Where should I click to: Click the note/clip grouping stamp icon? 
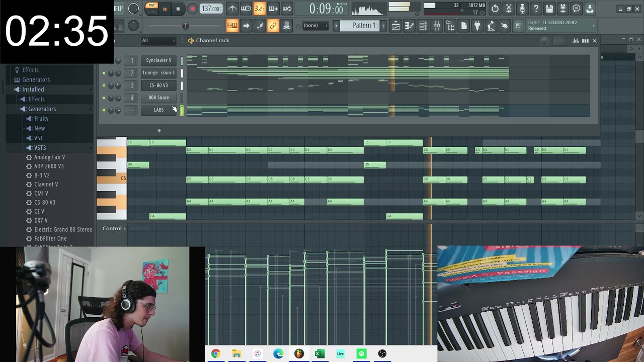[287, 26]
